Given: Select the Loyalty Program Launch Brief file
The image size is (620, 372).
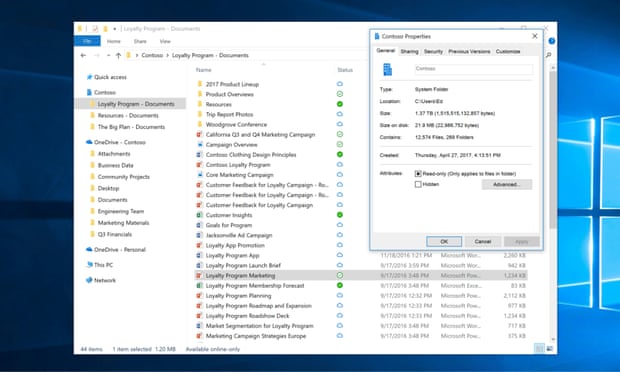Looking at the screenshot, I should tap(243, 265).
